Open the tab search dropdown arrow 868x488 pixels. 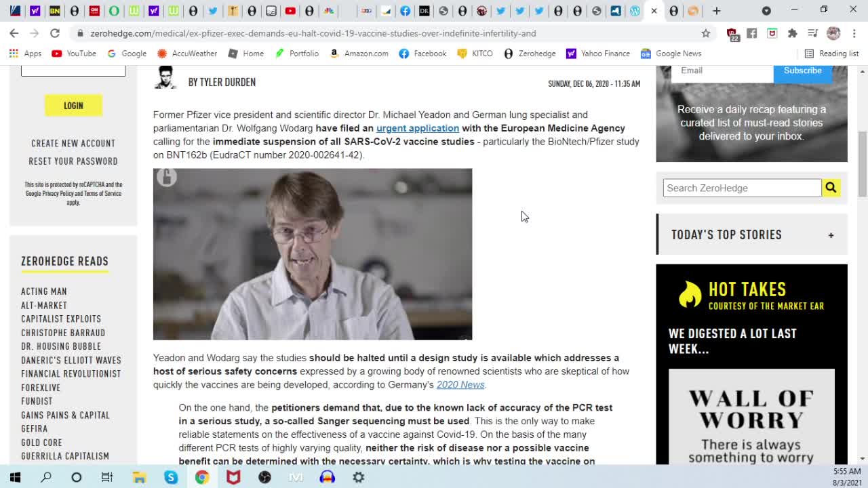click(x=766, y=11)
